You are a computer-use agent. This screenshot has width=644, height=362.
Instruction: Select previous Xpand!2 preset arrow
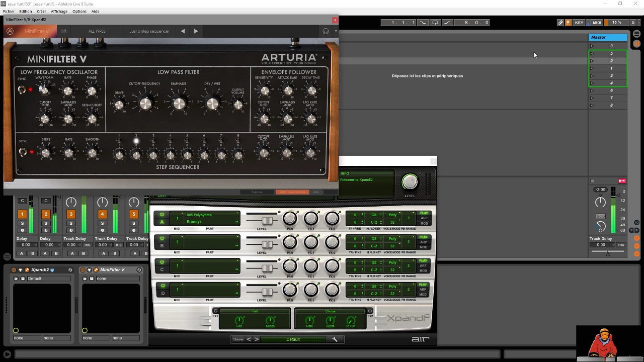tap(249, 339)
